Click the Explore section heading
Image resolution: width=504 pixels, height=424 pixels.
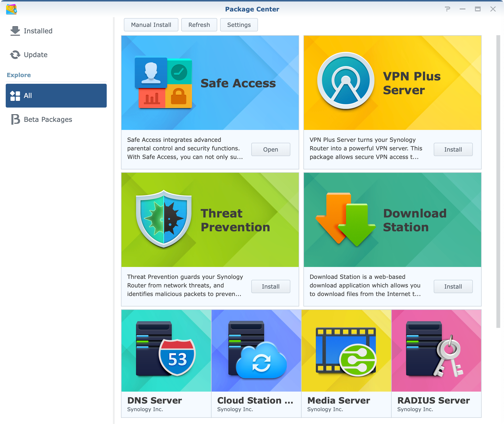click(x=19, y=75)
